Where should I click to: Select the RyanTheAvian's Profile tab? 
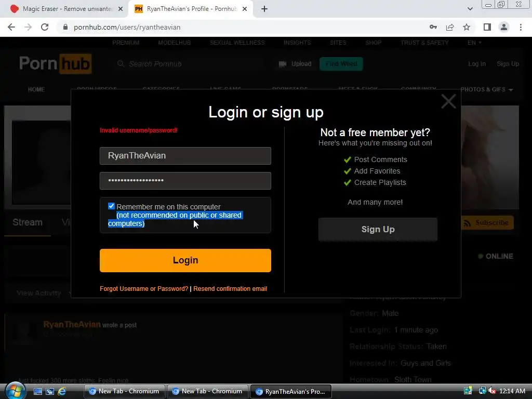[190, 9]
